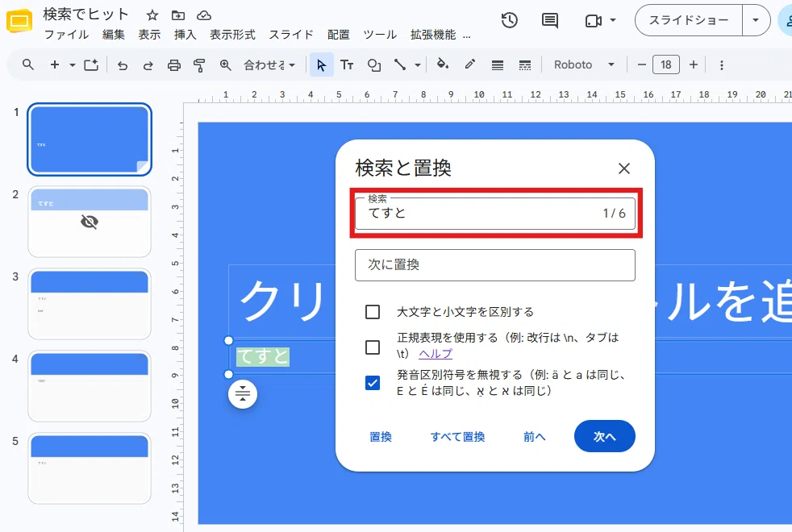The width and height of the screenshot is (792, 532).
Task: Open slideshow options dropdown arrow
Action: [x=756, y=20]
